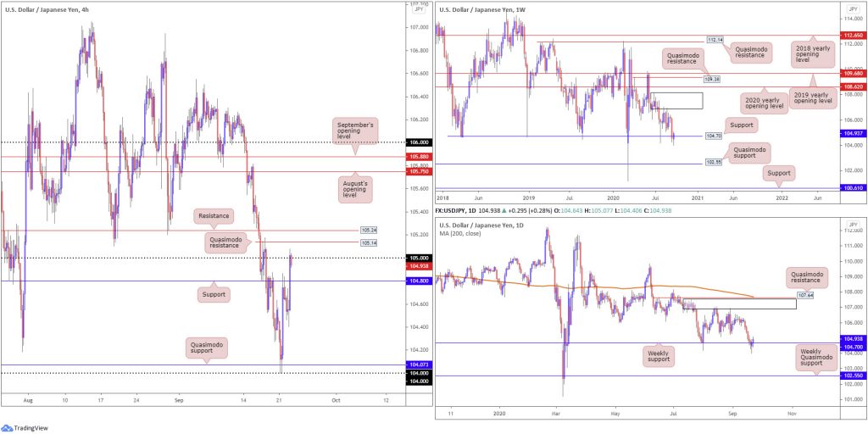Click 'Quasimodo resistance' callout on daily chart
The image size is (868, 434).
click(x=808, y=278)
